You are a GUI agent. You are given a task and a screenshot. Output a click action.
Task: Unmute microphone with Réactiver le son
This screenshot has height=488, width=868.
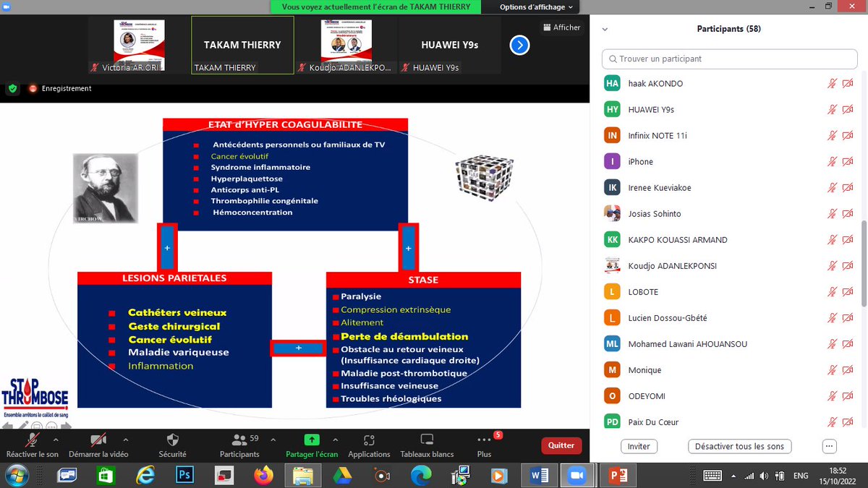pos(32,445)
